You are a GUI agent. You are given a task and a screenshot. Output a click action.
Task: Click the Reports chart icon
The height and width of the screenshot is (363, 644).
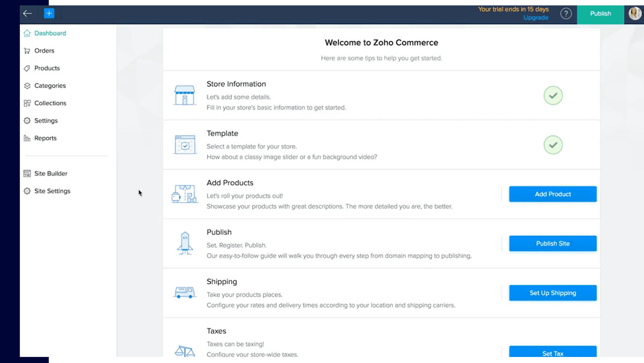point(27,138)
